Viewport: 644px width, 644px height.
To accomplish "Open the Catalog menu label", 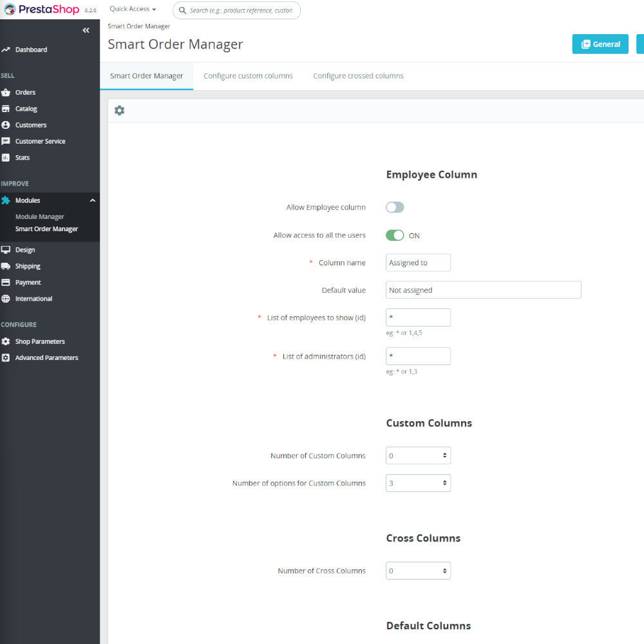I will tap(26, 109).
